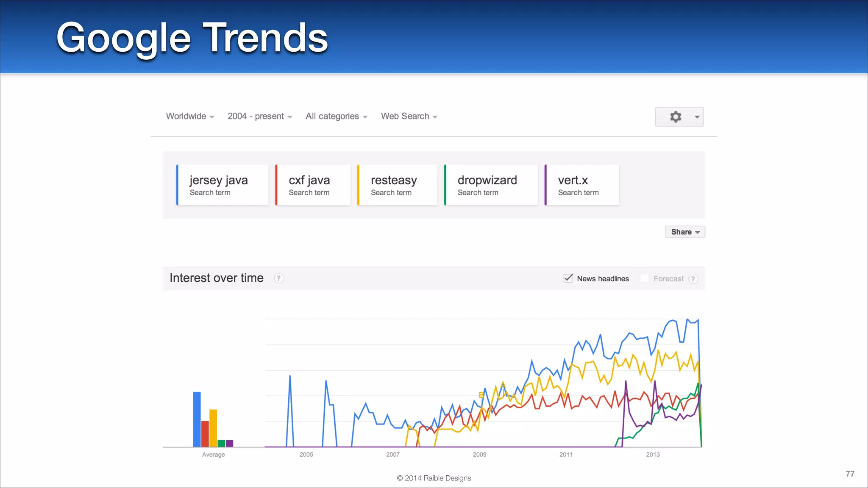
Task: Click the settings gear icon
Action: click(676, 116)
